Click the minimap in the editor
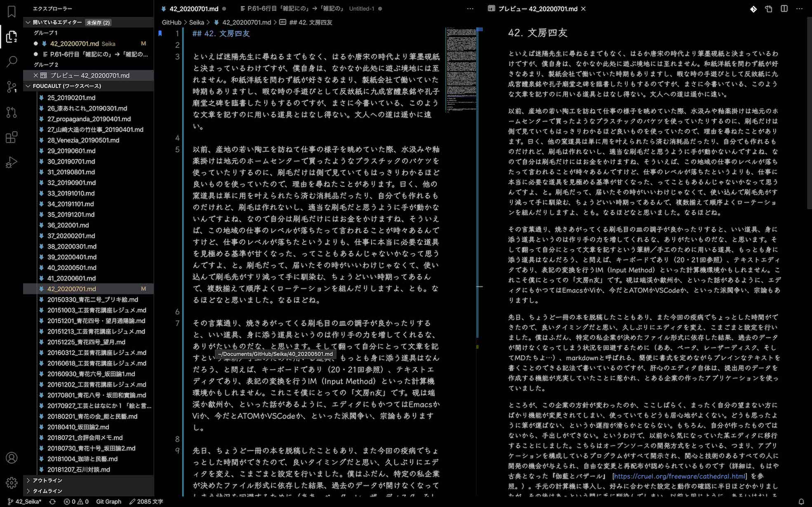 (x=461, y=70)
